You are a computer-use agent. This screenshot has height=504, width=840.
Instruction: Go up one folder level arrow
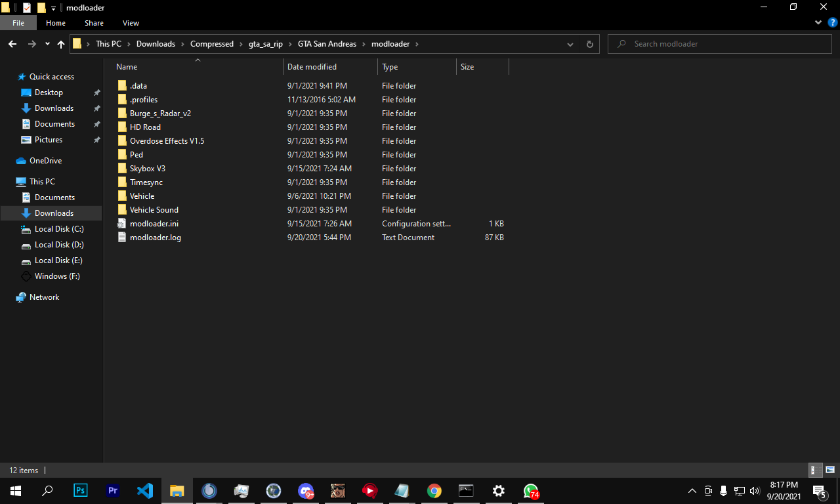point(61,44)
